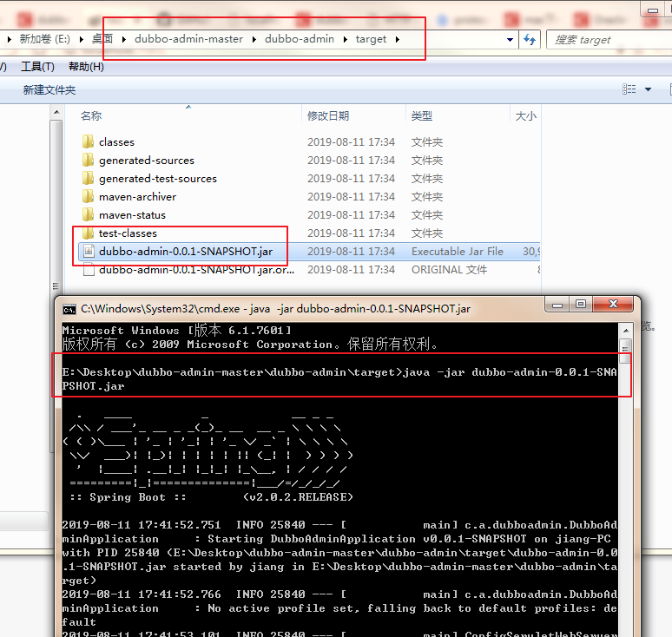Open the classes folder icon

coord(88,141)
